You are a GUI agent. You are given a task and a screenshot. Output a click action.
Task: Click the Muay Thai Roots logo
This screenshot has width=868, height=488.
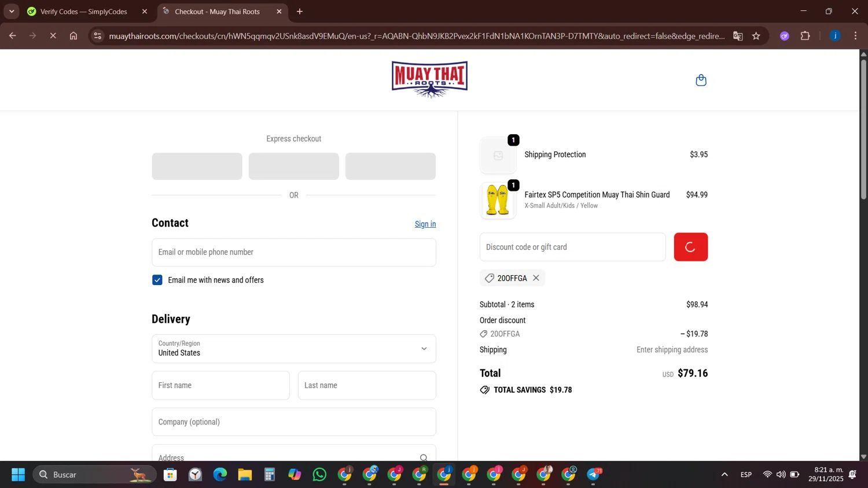[429, 79]
